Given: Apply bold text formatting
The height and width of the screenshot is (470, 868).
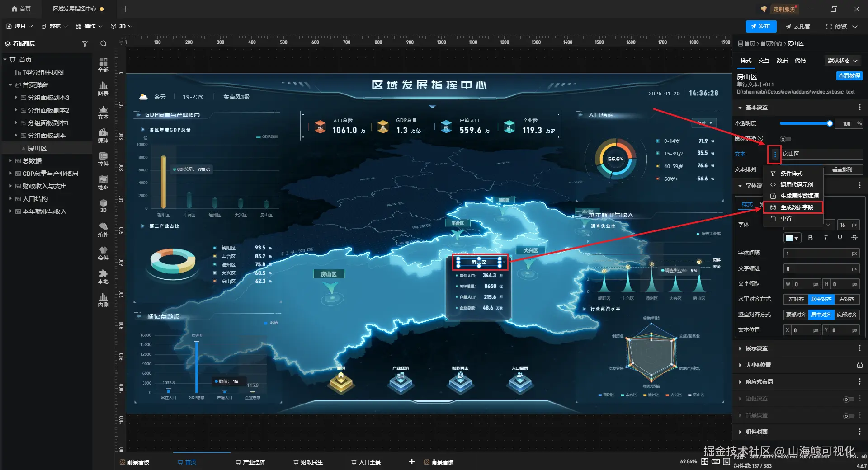Looking at the screenshot, I should click(x=811, y=238).
